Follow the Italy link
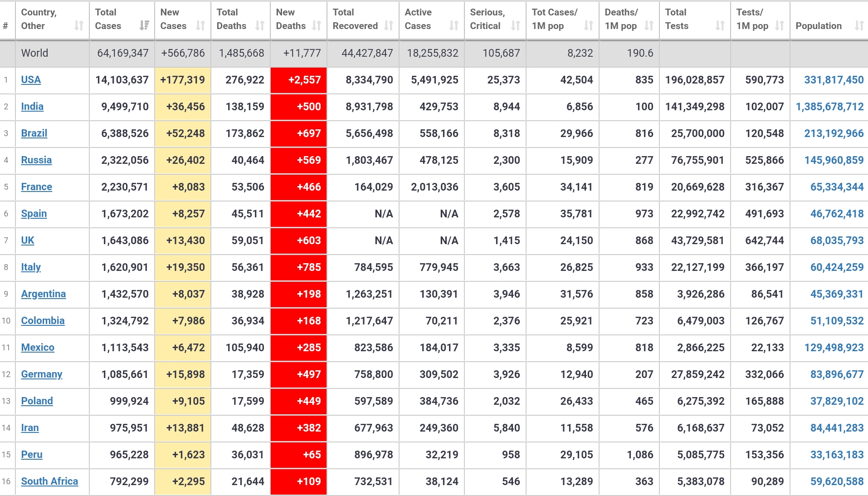Viewport: 868px width, 496px height. click(31, 267)
